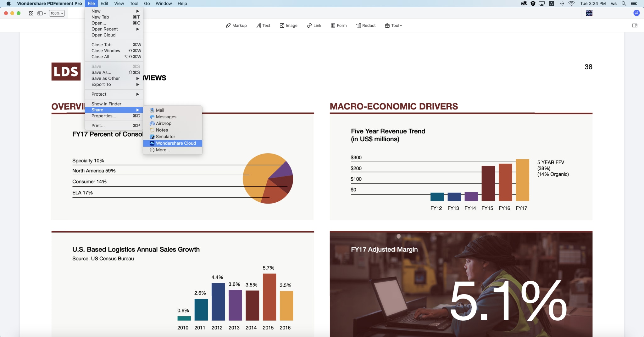The height and width of the screenshot is (337, 644).
Task: Choose Save As... menu entry
Action: coord(114,72)
